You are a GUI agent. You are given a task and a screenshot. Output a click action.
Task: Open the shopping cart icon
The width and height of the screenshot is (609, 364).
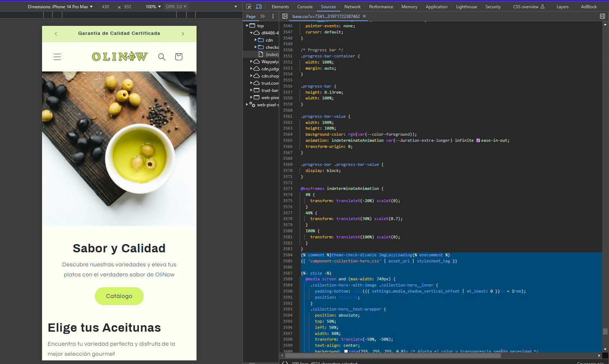pos(179,57)
